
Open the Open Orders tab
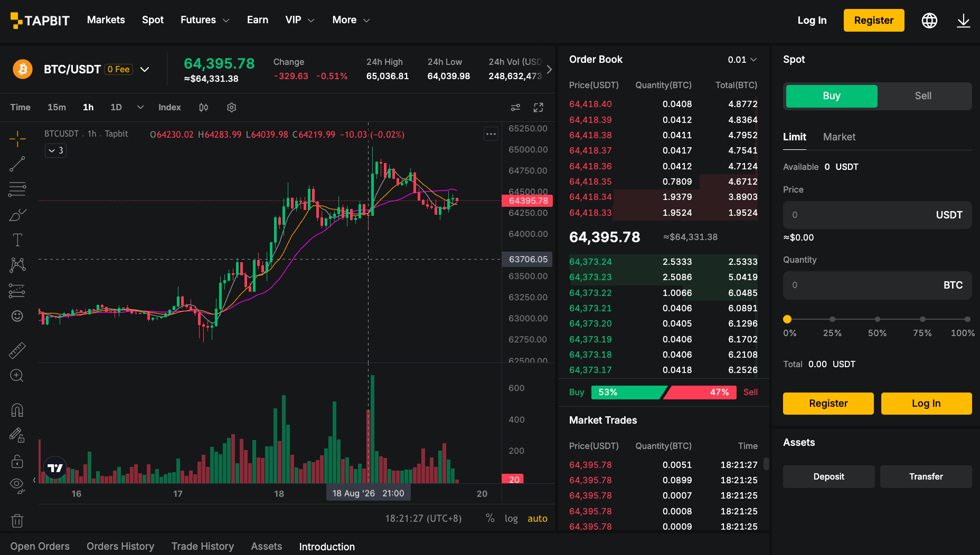point(40,547)
